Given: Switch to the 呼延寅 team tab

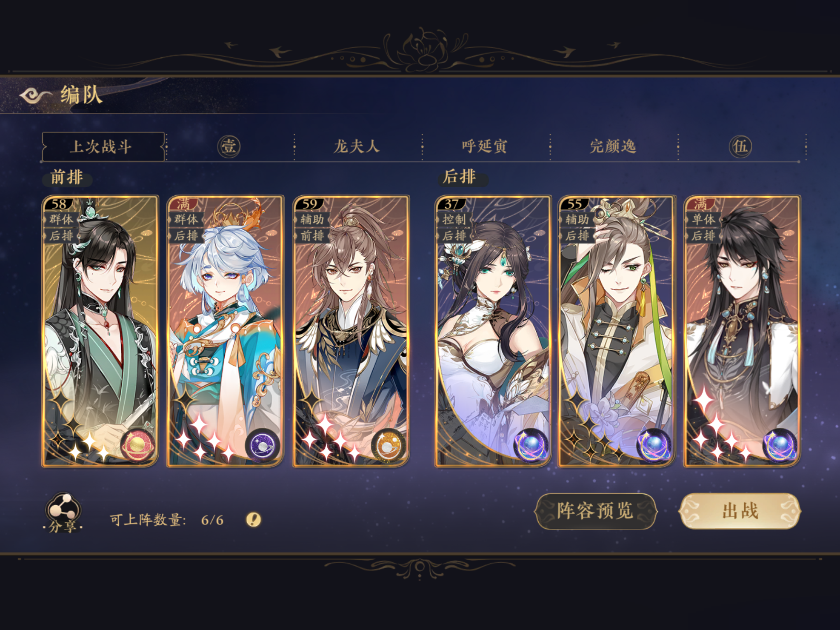Looking at the screenshot, I should click(485, 147).
